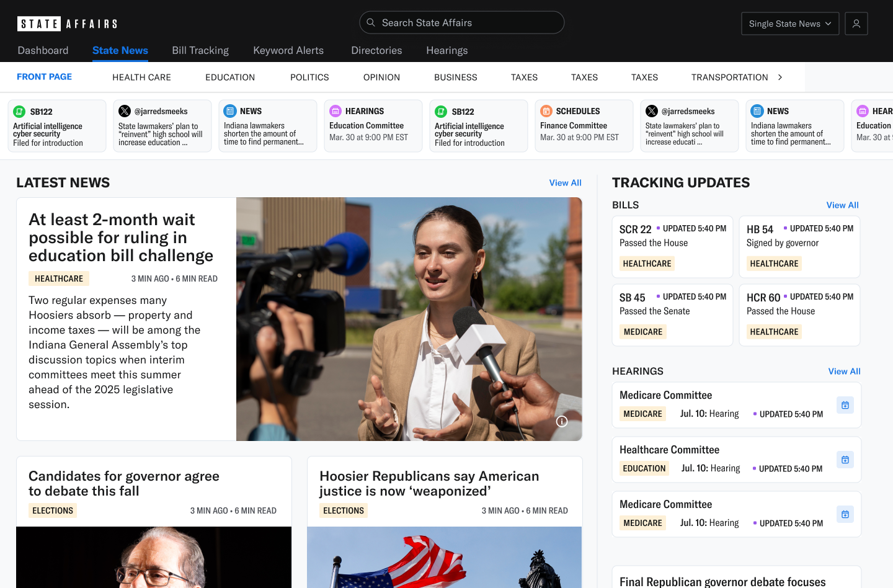Select TRANSPORTATION category

pos(729,78)
